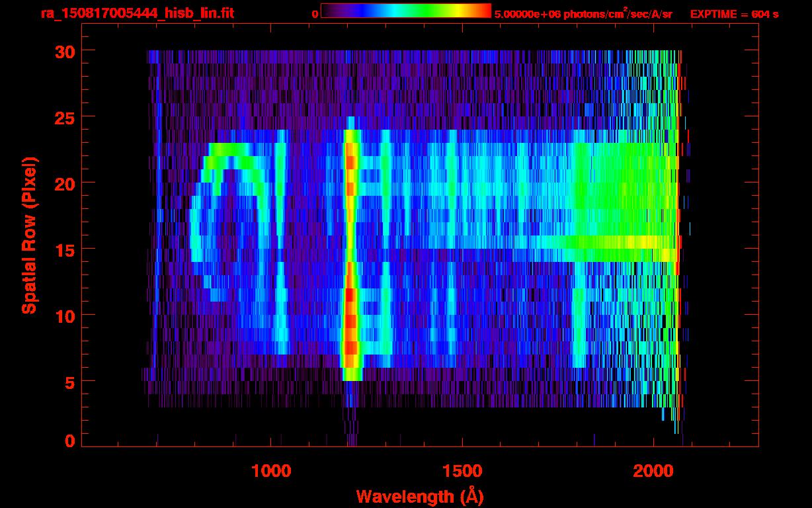Click the x-axis tick label 2000
Image resolution: width=812 pixels, height=508 pixels.
(653, 471)
